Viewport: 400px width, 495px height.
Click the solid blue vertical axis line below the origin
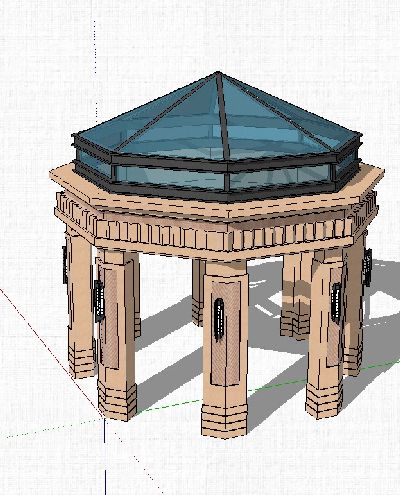coord(105,457)
